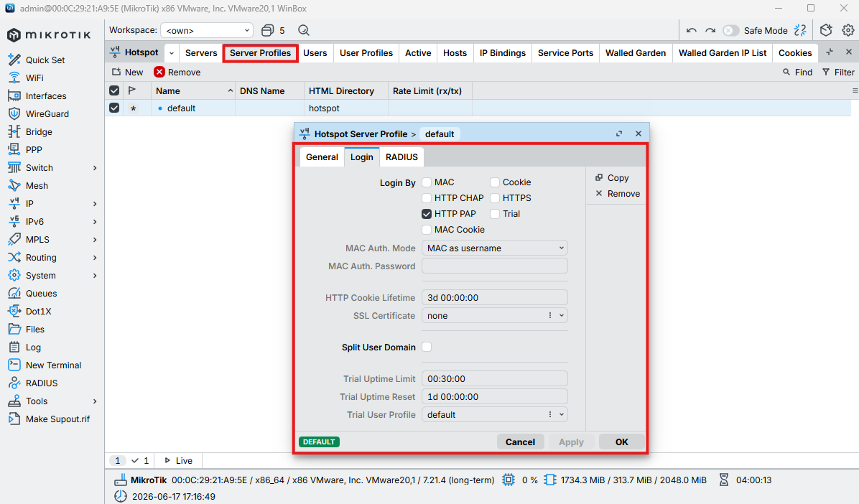Expand the IP submenu in the sidebar
This screenshot has height=504, width=859.
pyautogui.click(x=95, y=204)
